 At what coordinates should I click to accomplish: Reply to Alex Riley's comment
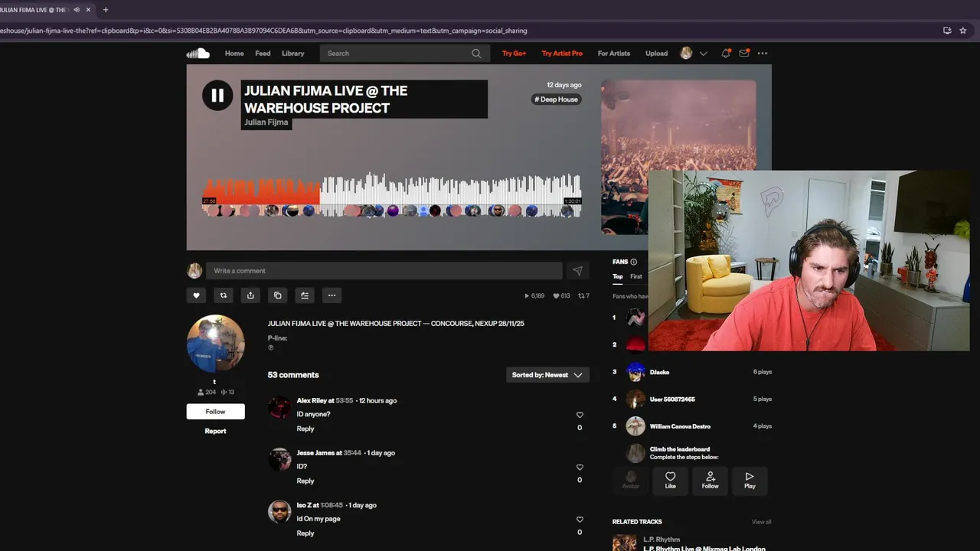305,429
